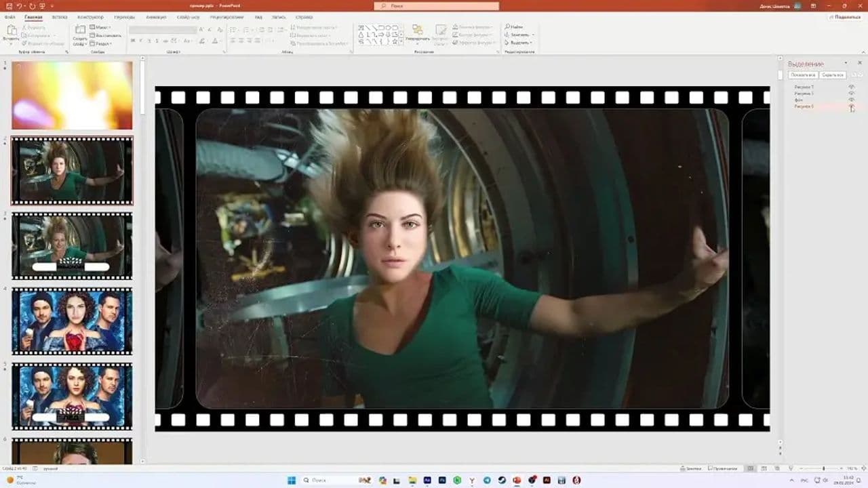Switch to the Вставка (Insert) tab
Viewport: 868px width, 488px height.
[60, 17]
